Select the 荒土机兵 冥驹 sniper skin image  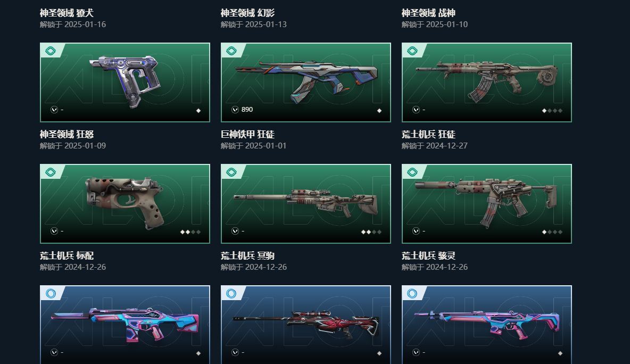click(x=306, y=203)
